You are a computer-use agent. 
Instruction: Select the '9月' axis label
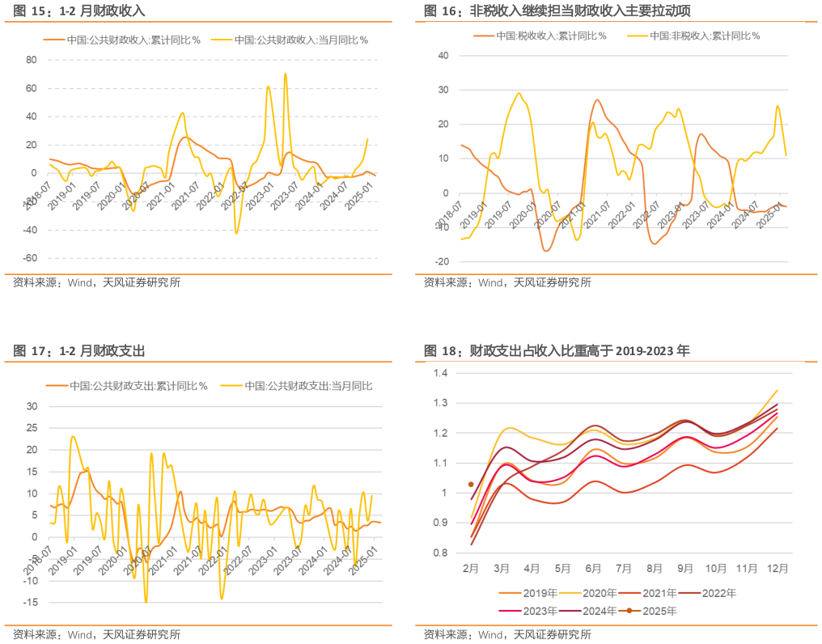tap(684, 569)
